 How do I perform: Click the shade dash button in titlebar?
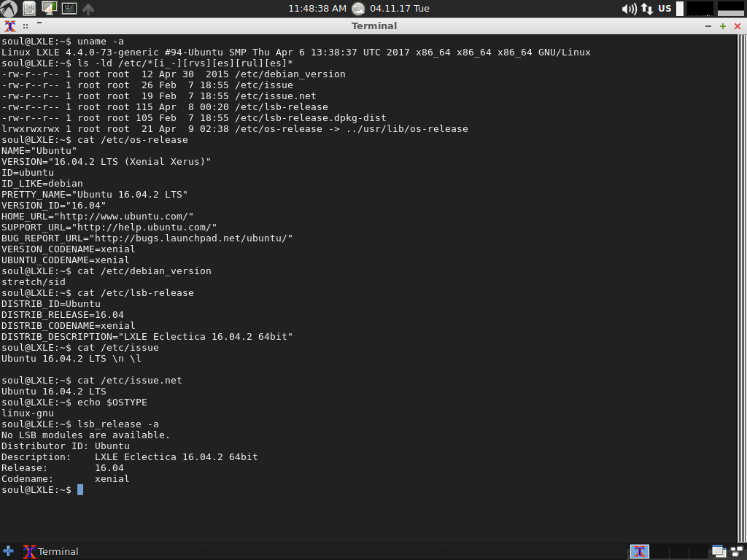click(39, 23)
